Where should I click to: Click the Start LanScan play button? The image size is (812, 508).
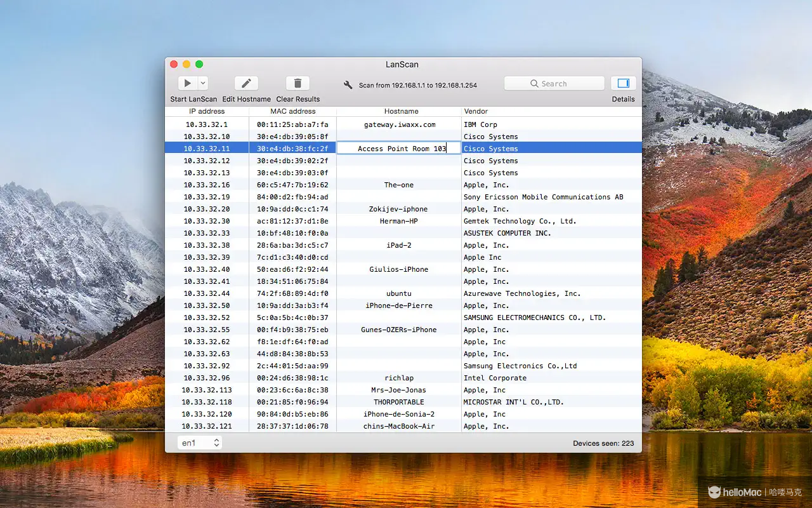pos(187,83)
